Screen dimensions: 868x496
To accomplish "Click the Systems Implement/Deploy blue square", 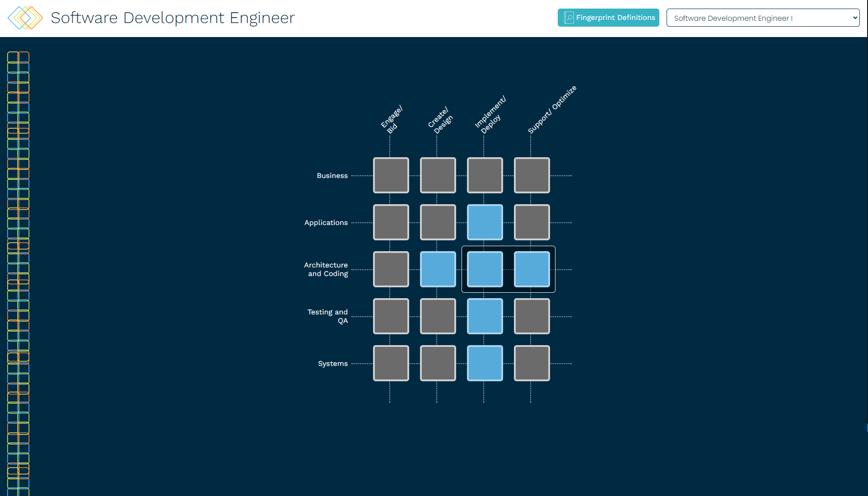I will pos(485,363).
